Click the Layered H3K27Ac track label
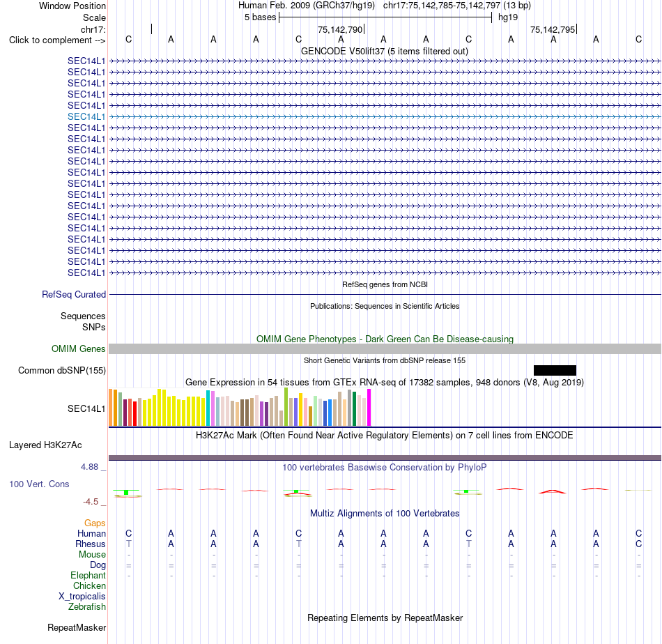This screenshot has width=662, height=644. coord(45,445)
